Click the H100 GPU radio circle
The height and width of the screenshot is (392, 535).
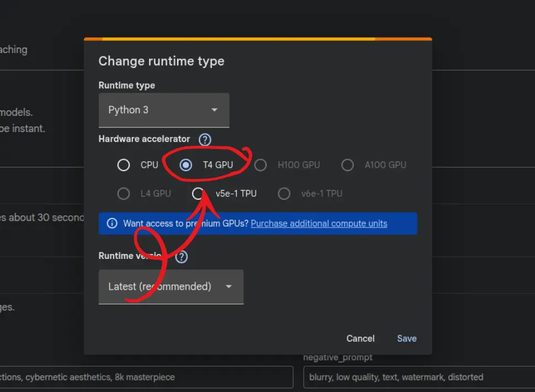click(x=260, y=165)
